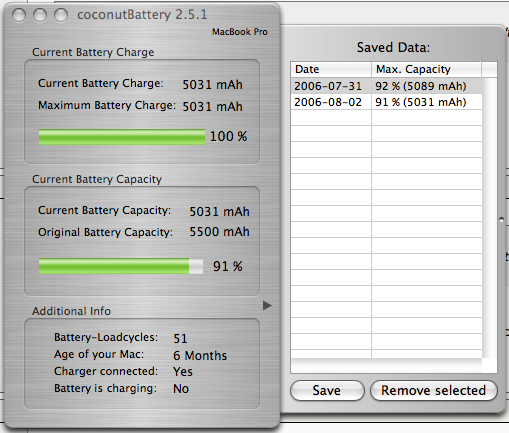Select the 2006-08-02 saved data row
Viewport: 509px width, 433px height.
click(x=386, y=102)
